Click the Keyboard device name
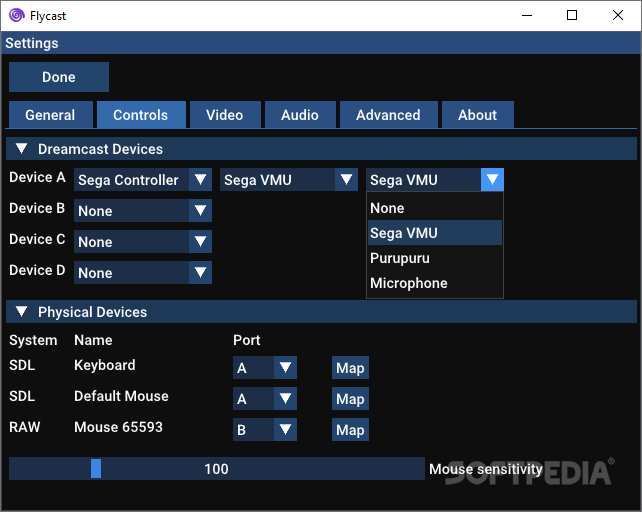The height and width of the screenshot is (512, 642). pos(105,365)
